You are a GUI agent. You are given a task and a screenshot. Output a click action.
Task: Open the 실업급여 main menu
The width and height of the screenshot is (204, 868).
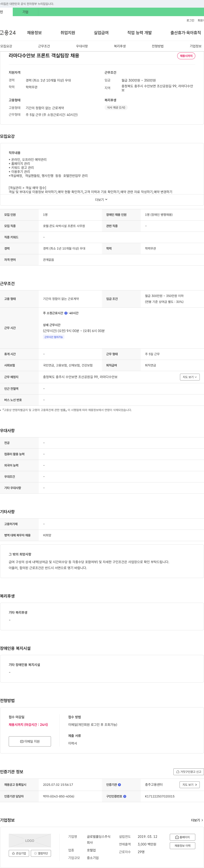click(101, 33)
